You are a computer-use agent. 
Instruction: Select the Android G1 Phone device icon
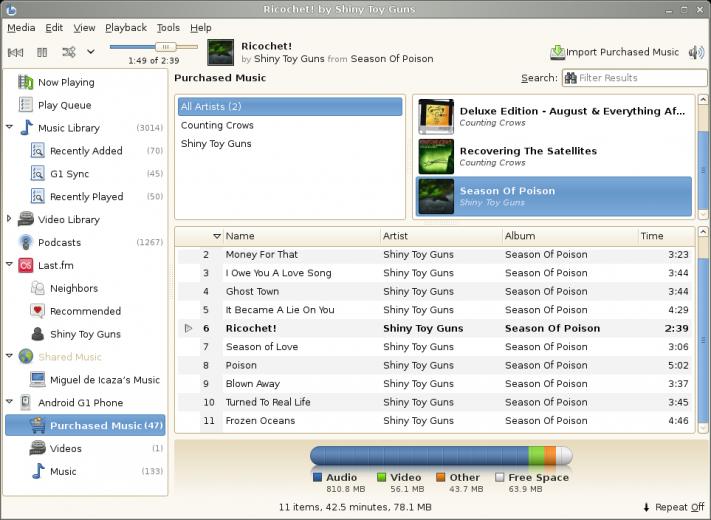pos(26,403)
